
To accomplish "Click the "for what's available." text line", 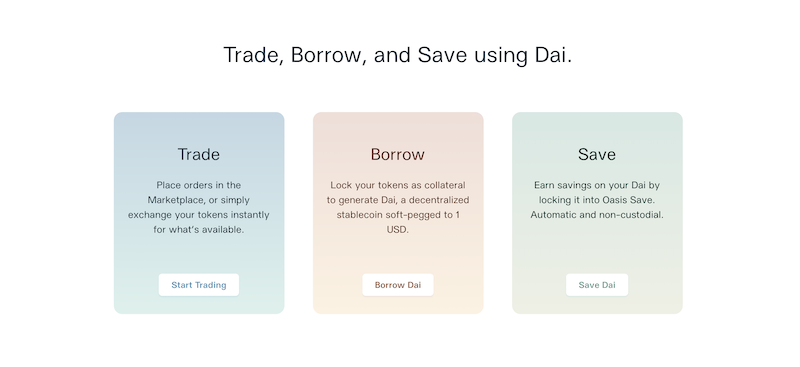I will coord(198,230).
